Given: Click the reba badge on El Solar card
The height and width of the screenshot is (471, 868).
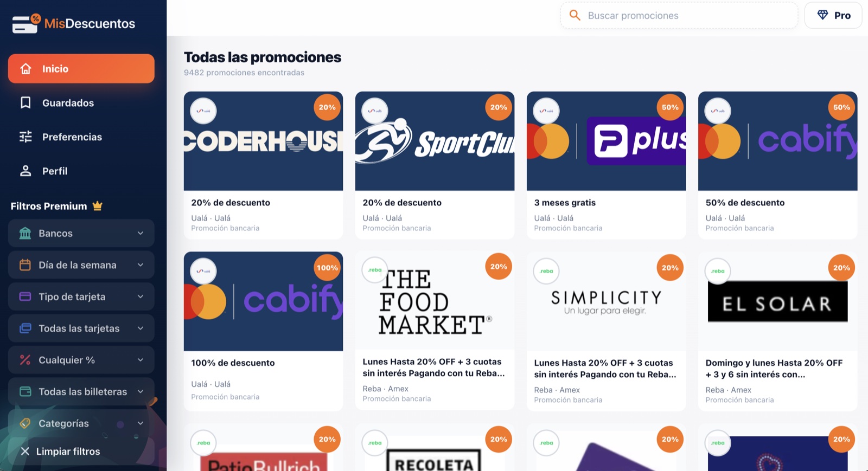Looking at the screenshot, I should tap(718, 271).
